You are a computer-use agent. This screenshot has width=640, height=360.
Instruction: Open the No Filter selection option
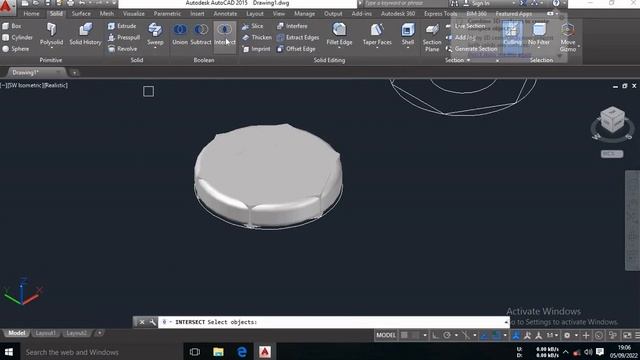pyautogui.click(x=539, y=33)
